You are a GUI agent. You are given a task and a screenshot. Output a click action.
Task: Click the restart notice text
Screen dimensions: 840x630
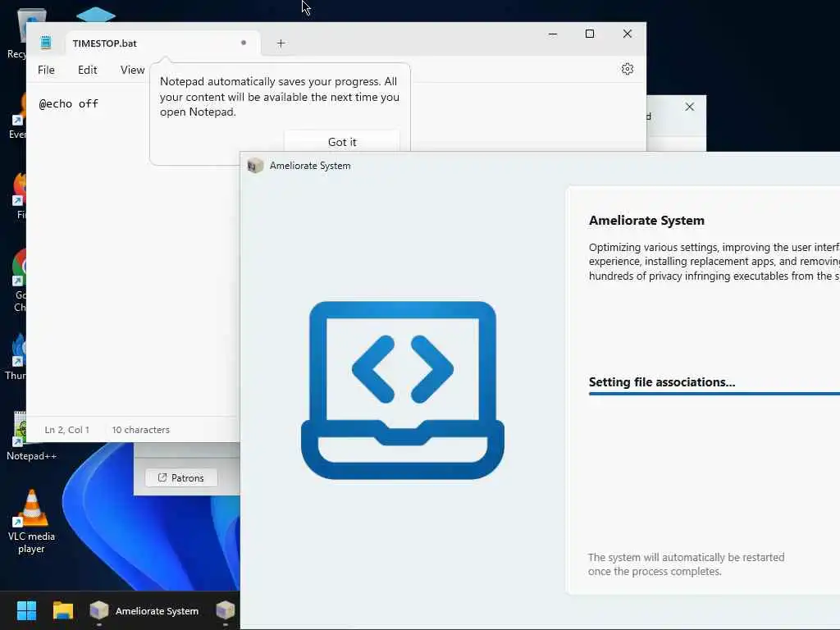(x=686, y=564)
